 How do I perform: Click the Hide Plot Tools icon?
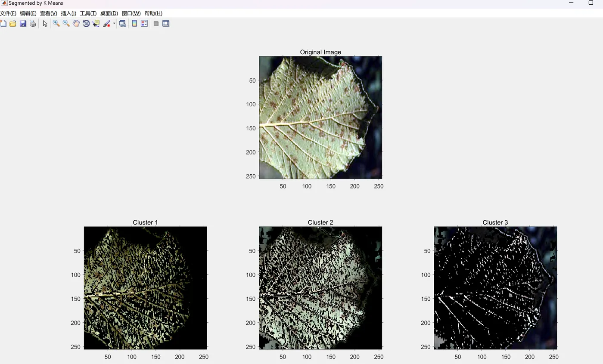click(x=156, y=23)
